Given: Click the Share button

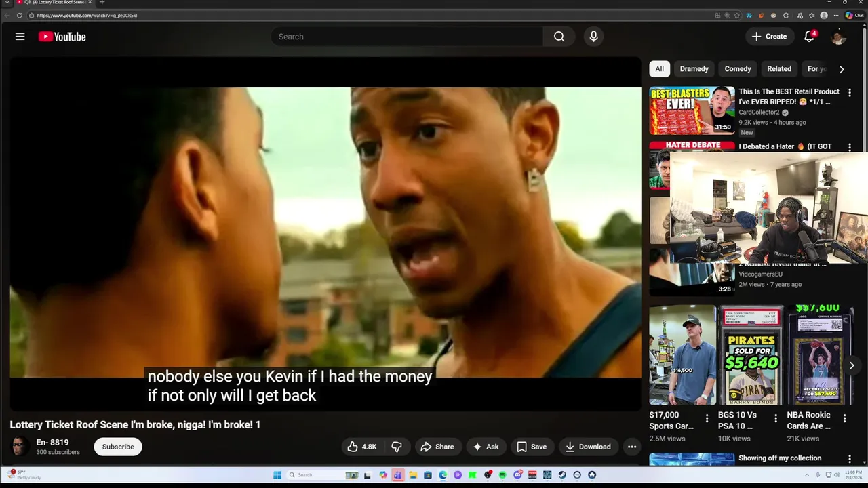Looking at the screenshot, I should [437, 447].
